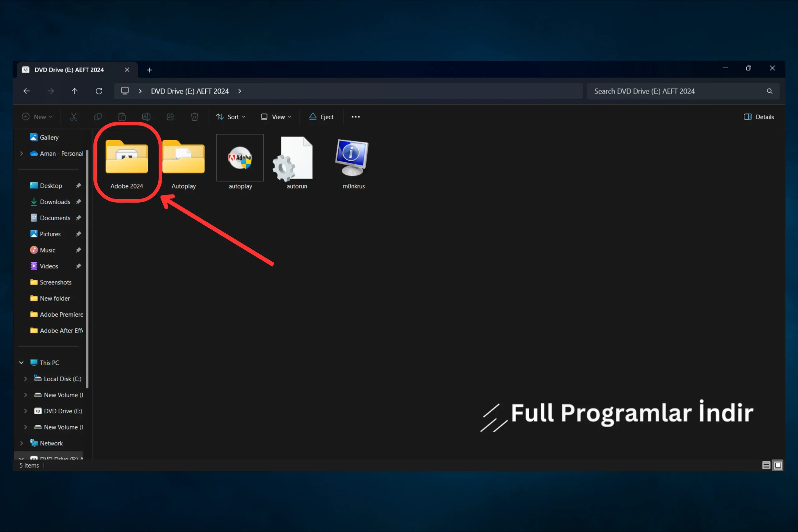The height and width of the screenshot is (532, 798).
Task: Switch to details list view in status bar
Action: point(766,465)
